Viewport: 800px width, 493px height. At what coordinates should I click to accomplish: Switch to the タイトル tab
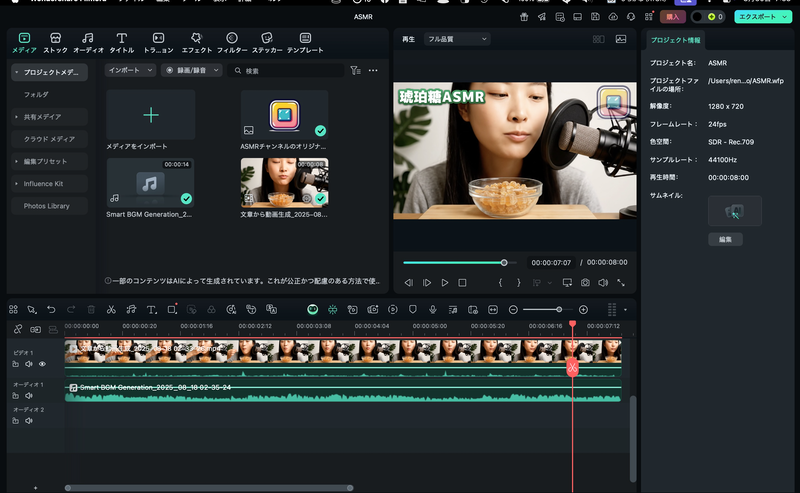pos(121,43)
